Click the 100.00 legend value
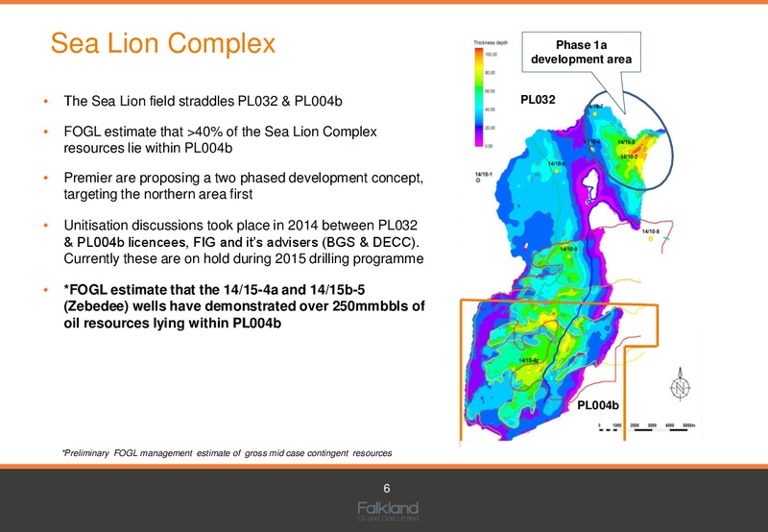This screenshot has height=532, width=768. [491, 55]
